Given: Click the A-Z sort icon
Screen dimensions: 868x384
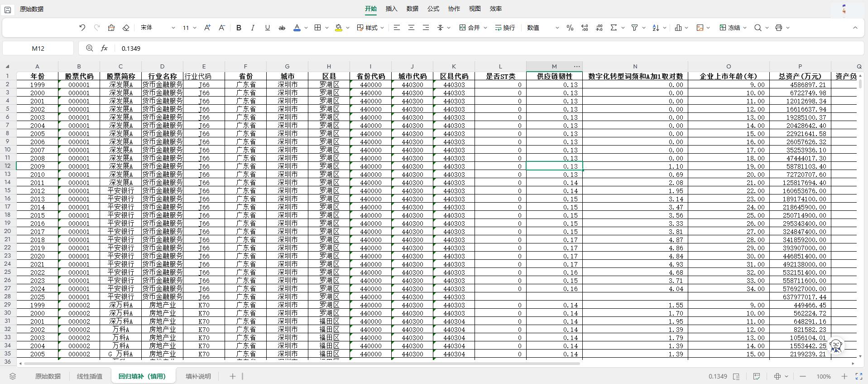Looking at the screenshot, I should 656,28.
